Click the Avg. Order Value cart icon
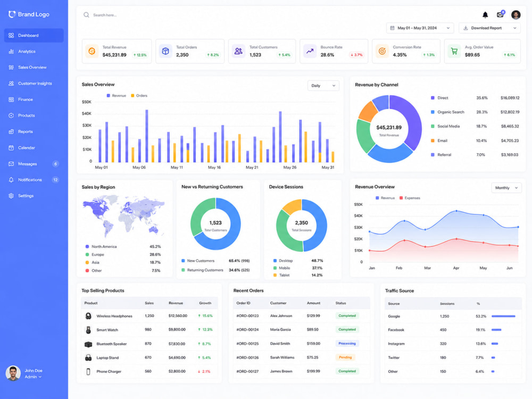Screen dimensions: 532x399 pyautogui.click(x=454, y=51)
